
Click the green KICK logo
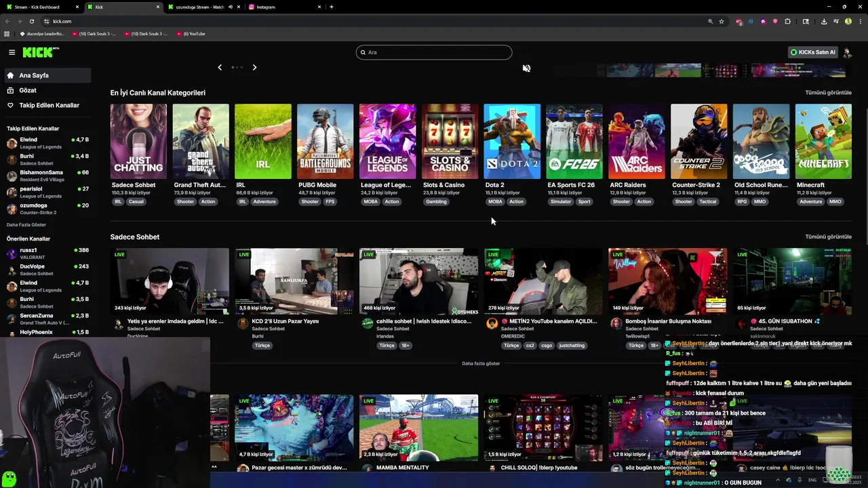point(41,52)
